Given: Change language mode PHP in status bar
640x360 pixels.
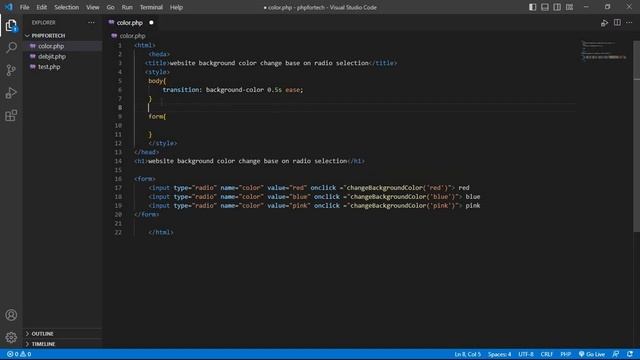Looking at the screenshot, I should [565, 354].
